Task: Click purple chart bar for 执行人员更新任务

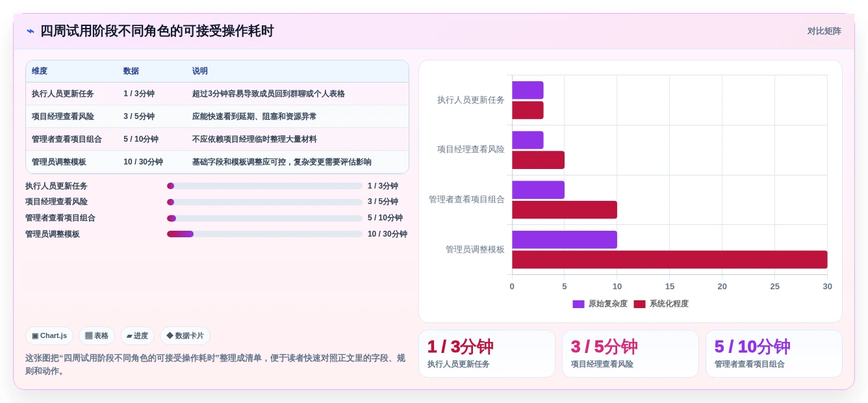Action: pos(528,90)
